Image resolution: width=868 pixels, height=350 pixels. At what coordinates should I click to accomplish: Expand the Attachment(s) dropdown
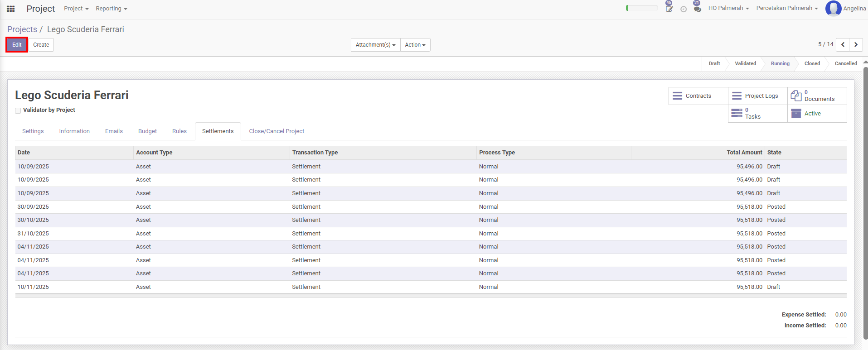(375, 45)
